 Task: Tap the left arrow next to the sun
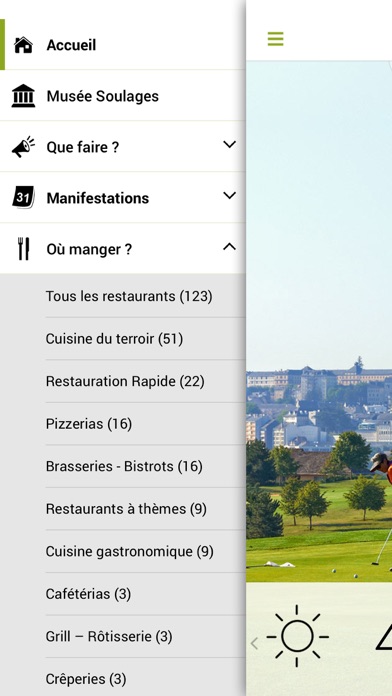[x=254, y=643]
